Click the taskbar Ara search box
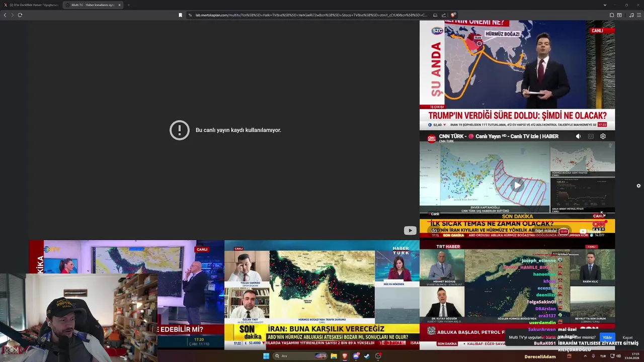This screenshot has height=362, width=644. [300, 356]
